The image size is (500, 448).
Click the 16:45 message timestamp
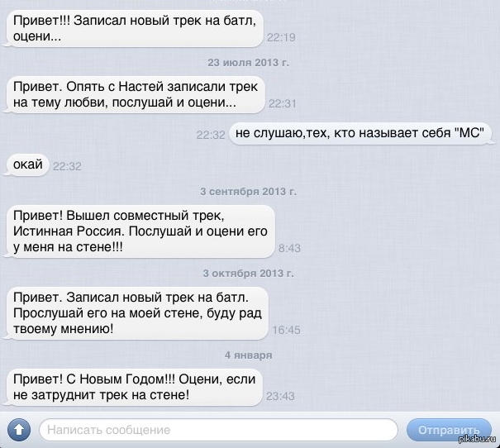point(286,330)
